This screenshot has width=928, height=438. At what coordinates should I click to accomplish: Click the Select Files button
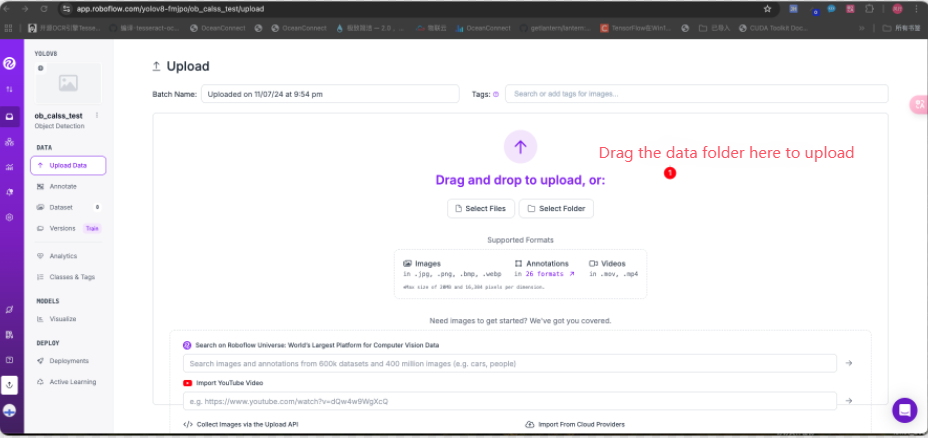click(x=481, y=209)
